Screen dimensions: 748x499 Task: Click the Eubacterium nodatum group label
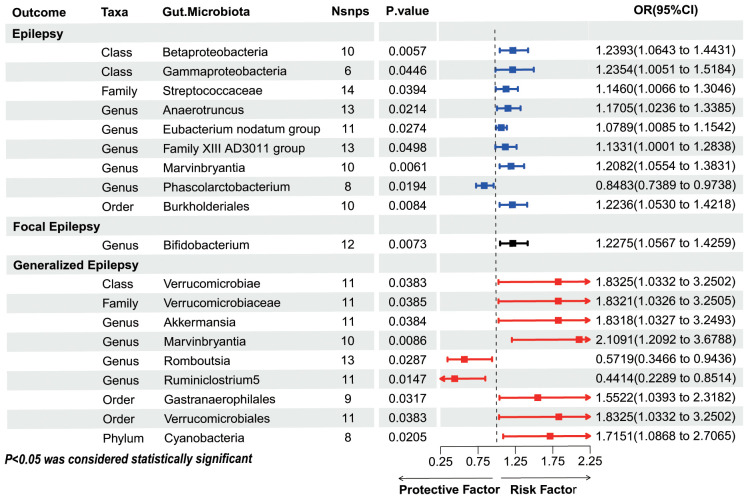(x=241, y=129)
